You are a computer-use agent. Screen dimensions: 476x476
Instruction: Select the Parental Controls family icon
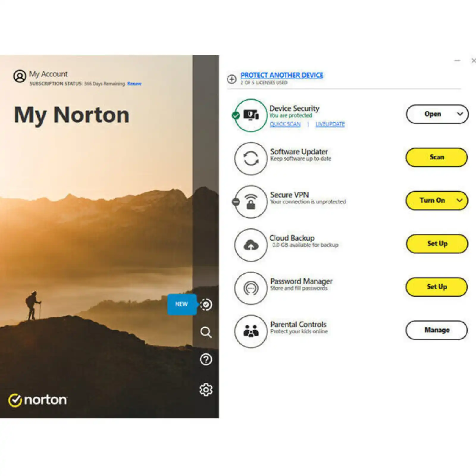(x=251, y=331)
